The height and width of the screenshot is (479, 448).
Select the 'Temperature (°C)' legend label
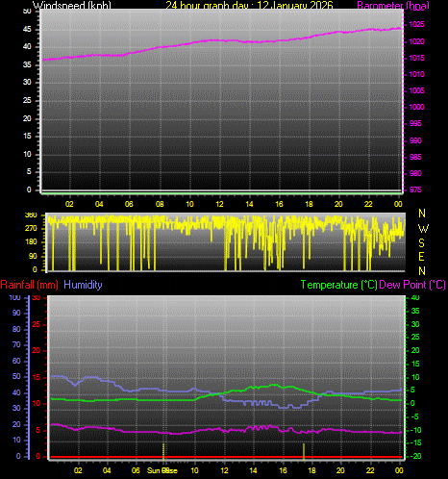coord(338,285)
